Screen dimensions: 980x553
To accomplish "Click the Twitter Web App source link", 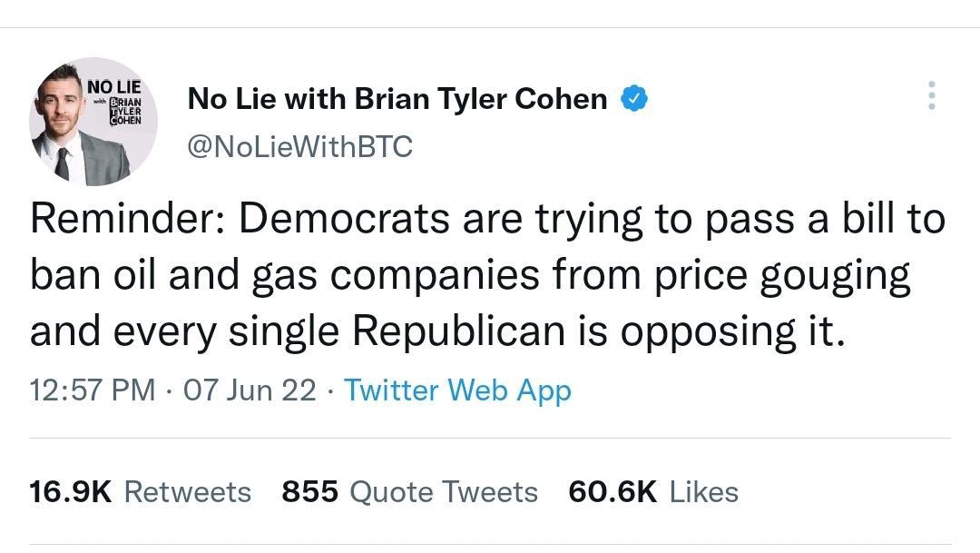I will pyautogui.click(x=456, y=390).
